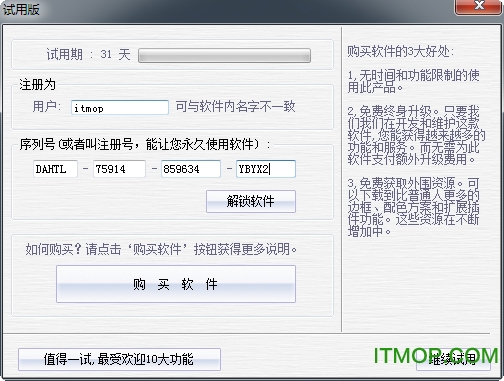This screenshot has width=504, height=381.
Task: Click the 试用期 : 31 天 label
Action: point(88,54)
